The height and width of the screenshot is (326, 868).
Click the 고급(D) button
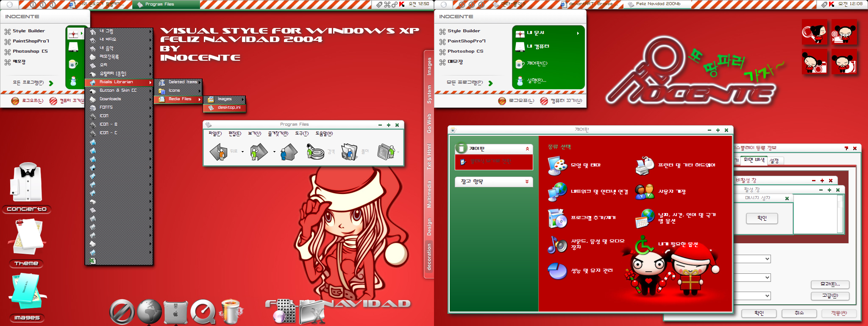pos(830,296)
